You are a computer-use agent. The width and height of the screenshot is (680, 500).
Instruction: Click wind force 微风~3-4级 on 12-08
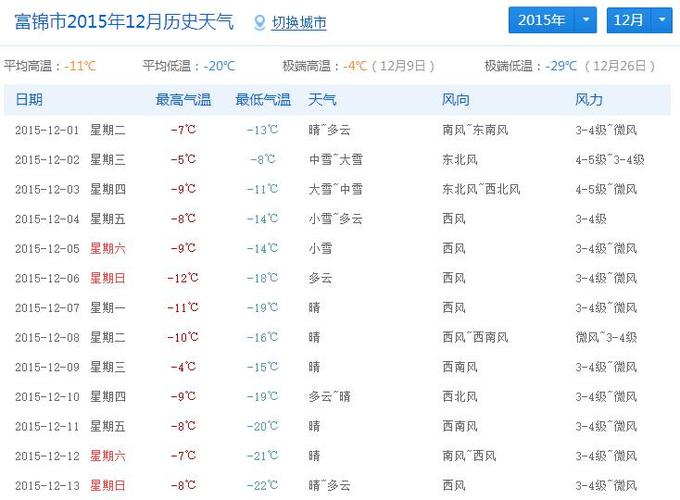point(606,337)
